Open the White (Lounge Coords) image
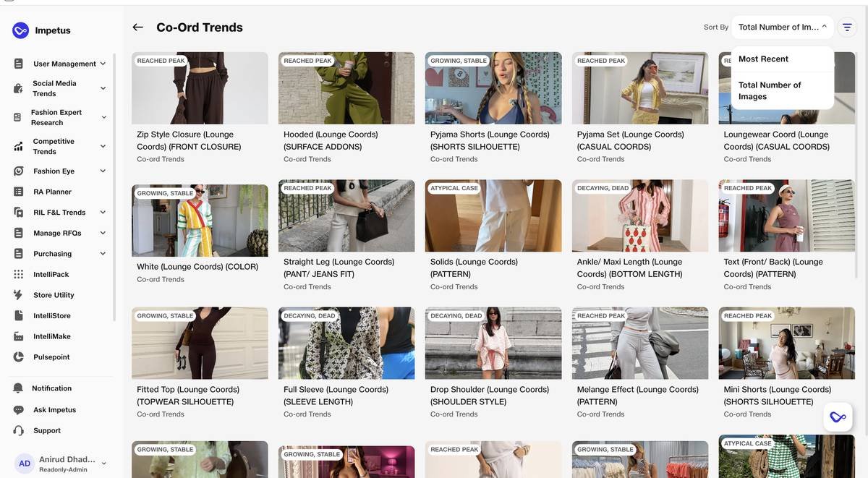This screenshot has width=868, height=478. (200, 221)
